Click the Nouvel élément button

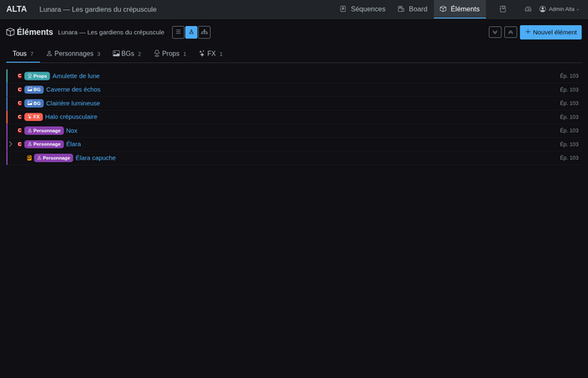550,32
